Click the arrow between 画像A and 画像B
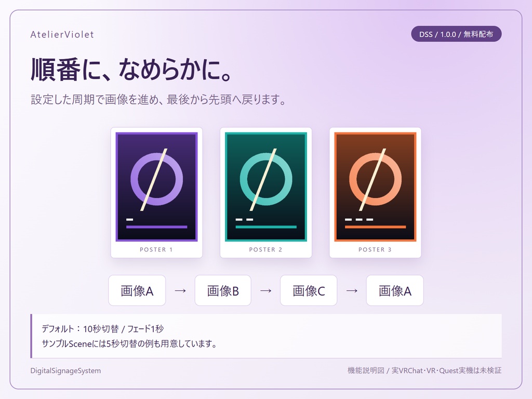This screenshot has height=399, width=532. point(180,290)
